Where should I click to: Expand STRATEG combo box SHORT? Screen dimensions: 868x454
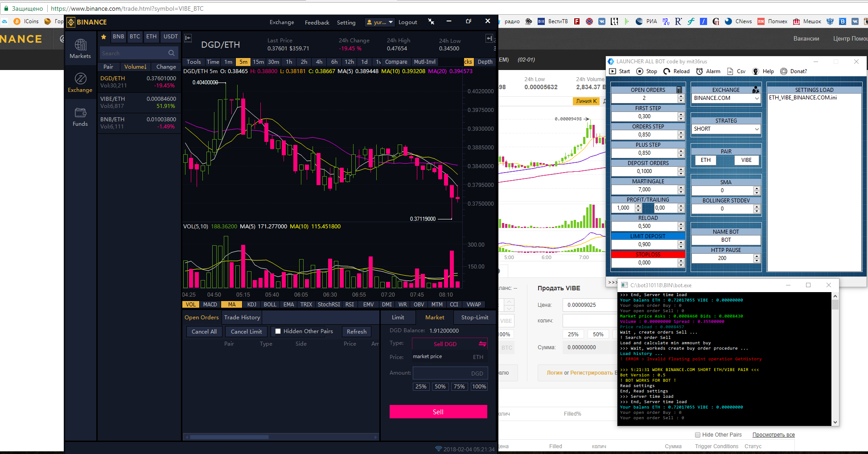[757, 129]
